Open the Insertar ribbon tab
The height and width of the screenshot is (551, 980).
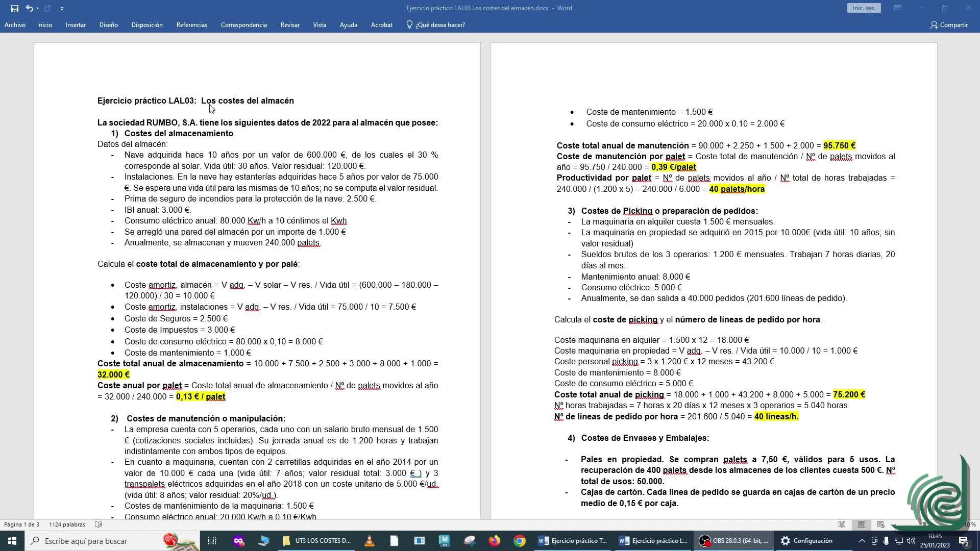(76, 24)
